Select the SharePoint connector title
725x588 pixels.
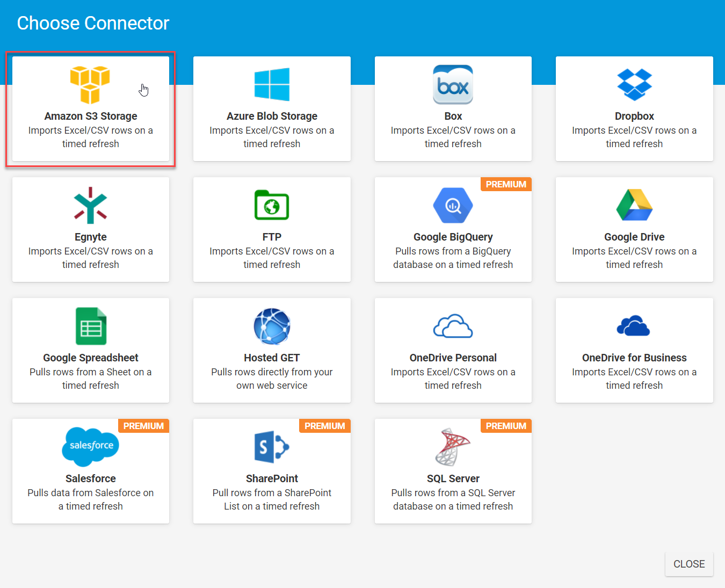[x=272, y=478]
